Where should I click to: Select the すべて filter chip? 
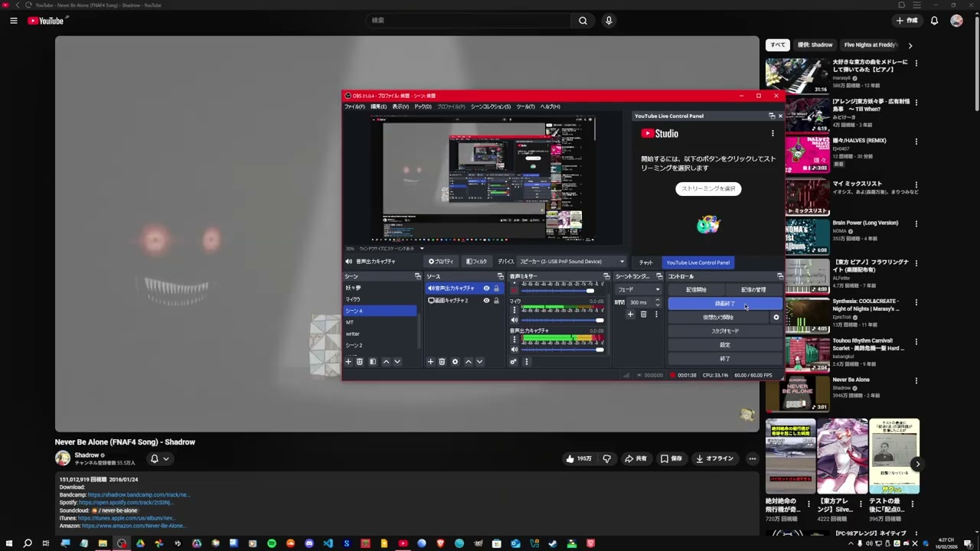(x=777, y=45)
